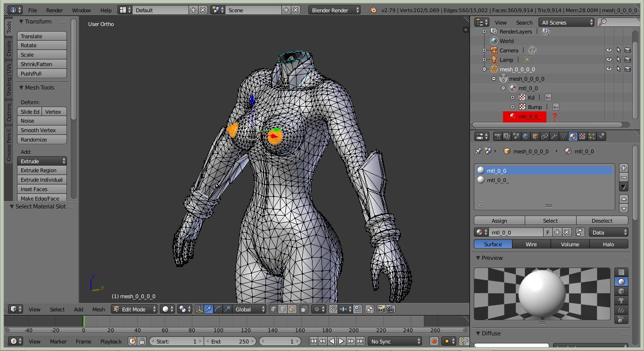The image size is (644, 351).
Task: Add a new material slot with plus
Action: pos(624,168)
